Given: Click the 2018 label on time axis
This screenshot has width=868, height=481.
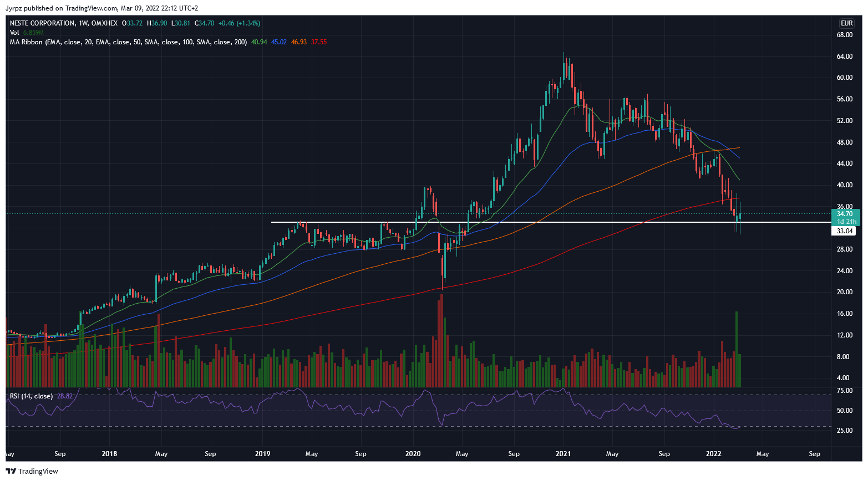Looking at the screenshot, I should pyautogui.click(x=110, y=454).
